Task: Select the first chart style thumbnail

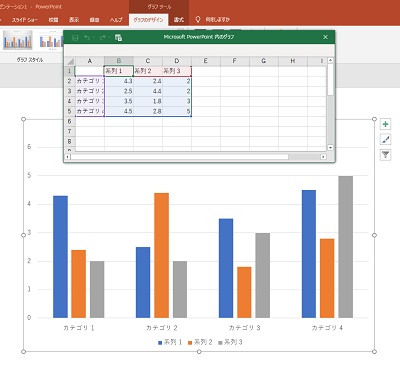Action: tap(18, 40)
